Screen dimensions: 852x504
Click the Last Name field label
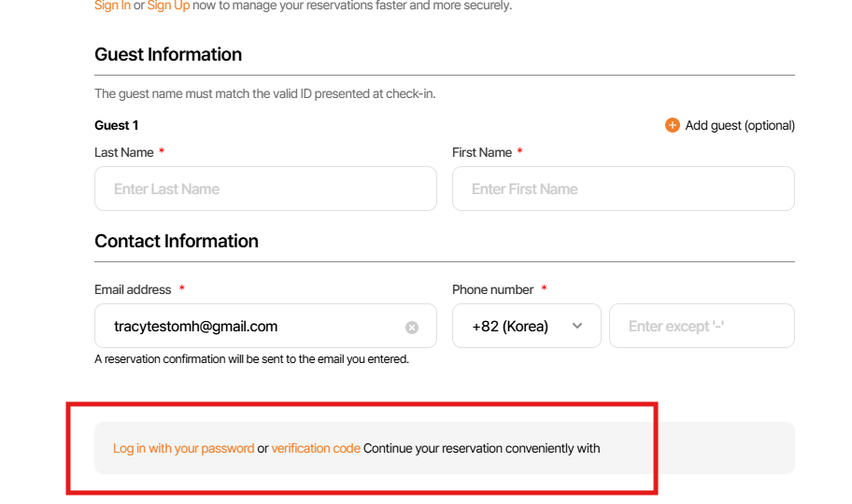[123, 152]
